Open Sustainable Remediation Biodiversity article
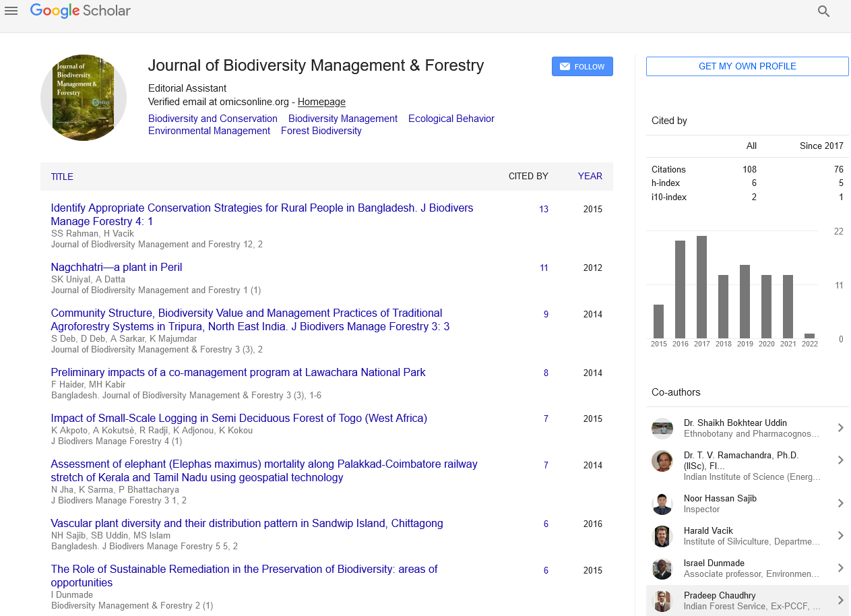Viewport: 851px width, 616px height. pyautogui.click(x=244, y=576)
